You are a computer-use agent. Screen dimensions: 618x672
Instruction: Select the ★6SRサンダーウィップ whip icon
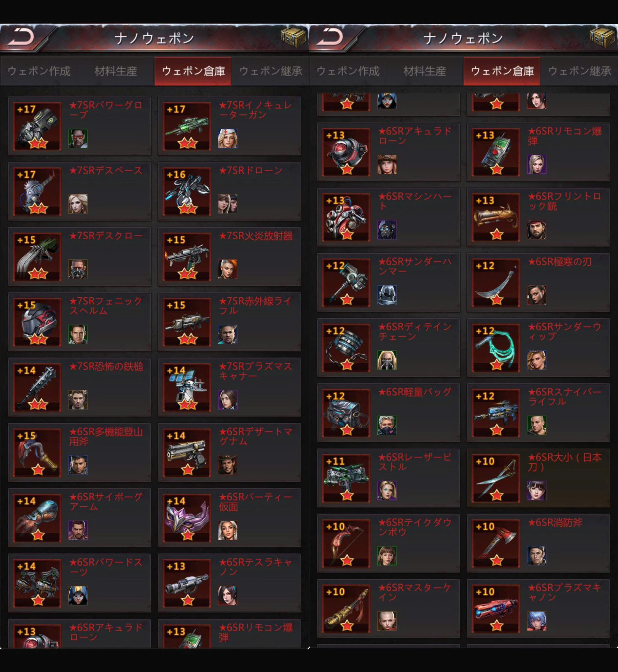tap(496, 348)
